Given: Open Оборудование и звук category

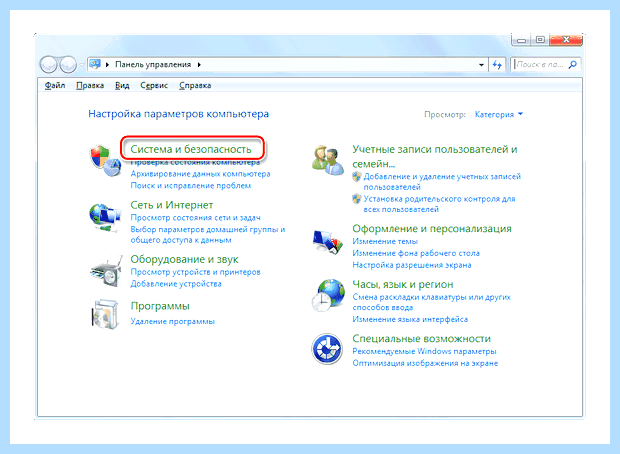Looking at the screenshot, I should (x=184, y=259).
